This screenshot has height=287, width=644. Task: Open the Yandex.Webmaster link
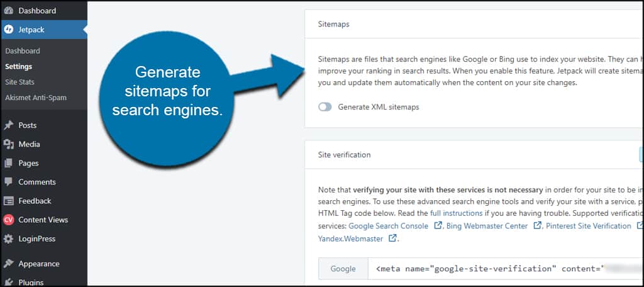350,239
